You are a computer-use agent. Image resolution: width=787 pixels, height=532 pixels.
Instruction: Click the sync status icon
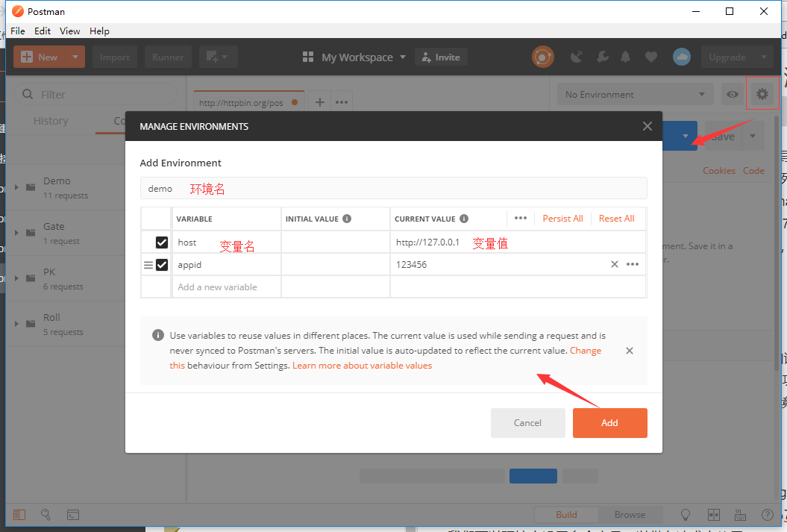tap(542, 57)
